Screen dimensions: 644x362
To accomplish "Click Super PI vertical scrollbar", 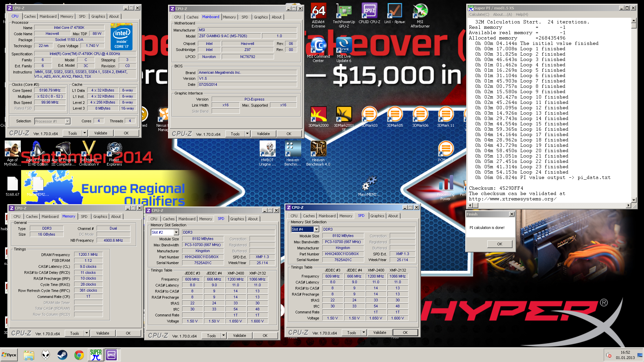I will point(634,110).
